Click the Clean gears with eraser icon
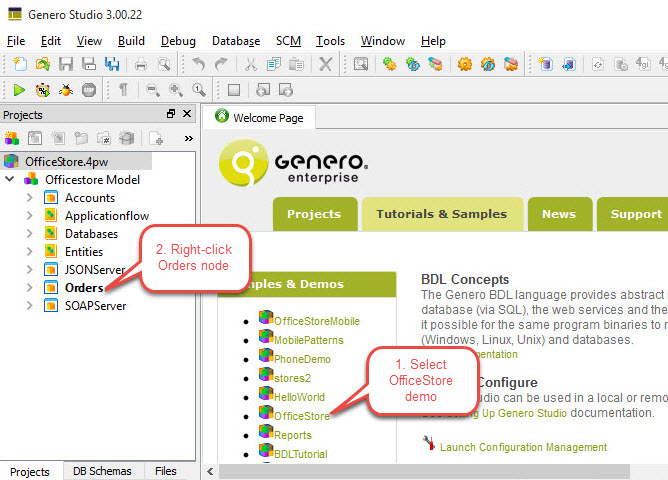The height and width of the screenshot is (480, 668). (x=435, y=64)
